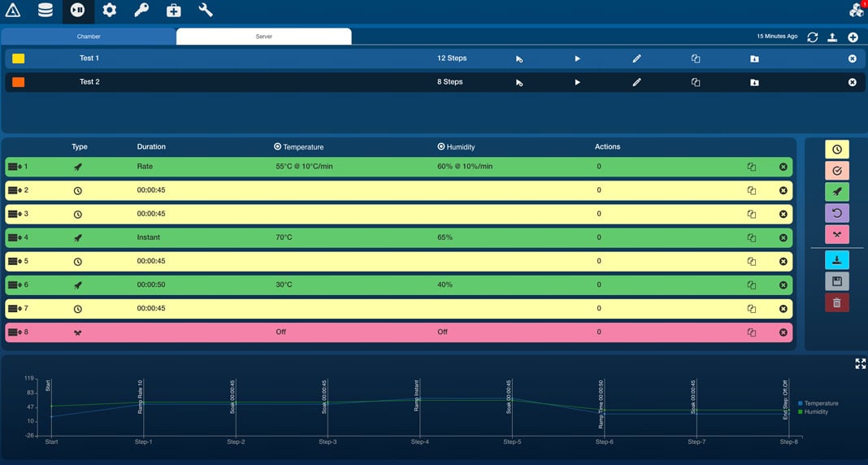Open the database stack icon in top bar
Viewport: 868px width, 465px height.
click(46, 11)
